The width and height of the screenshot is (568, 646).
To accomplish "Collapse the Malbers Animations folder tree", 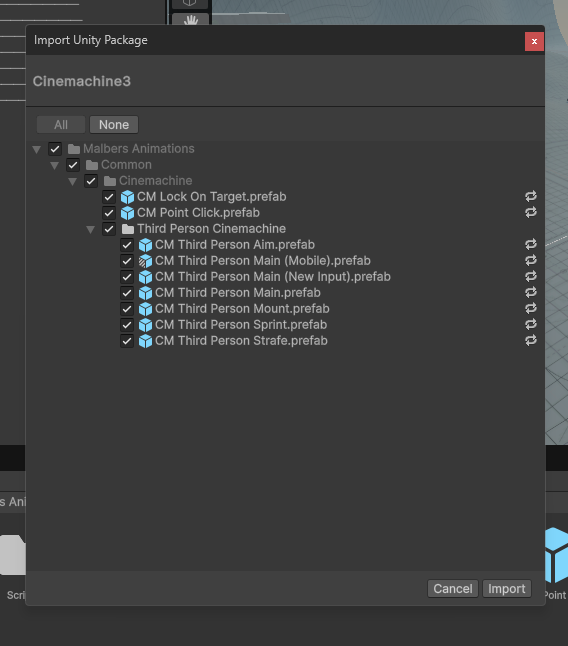I will click(x=37, y=149).
